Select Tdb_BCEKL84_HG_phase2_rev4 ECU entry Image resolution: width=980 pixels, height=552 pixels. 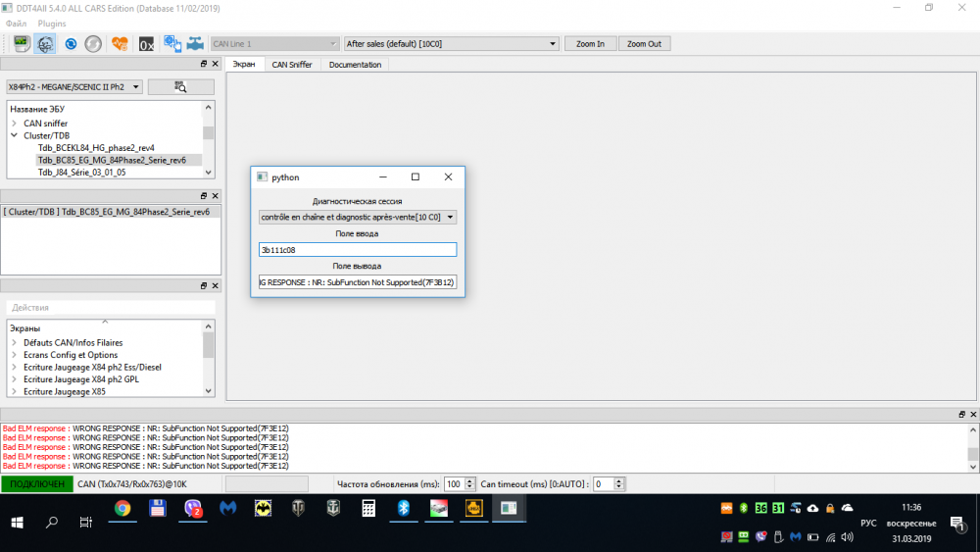pos(96,147)
